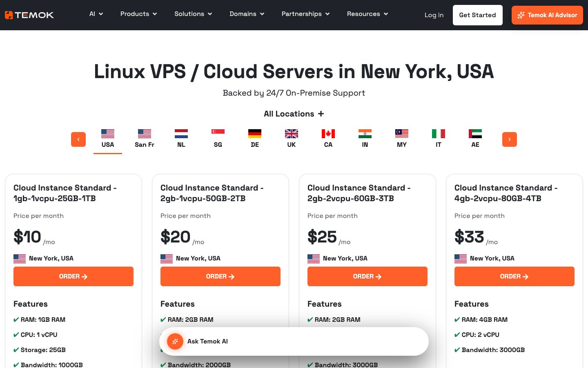Click the US flag in the $25 card
Image resolution: width=588 pixels, height=368 pixels.
(x=314, y=258)
